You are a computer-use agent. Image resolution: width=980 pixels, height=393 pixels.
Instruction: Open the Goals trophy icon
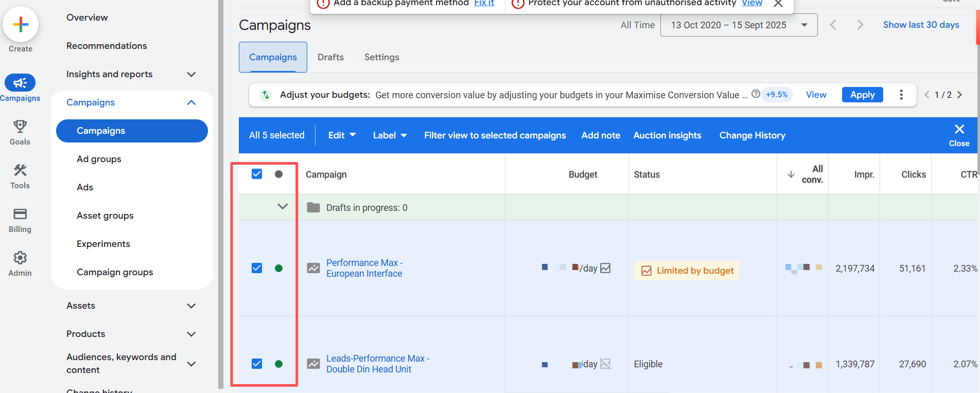[20, 126]
